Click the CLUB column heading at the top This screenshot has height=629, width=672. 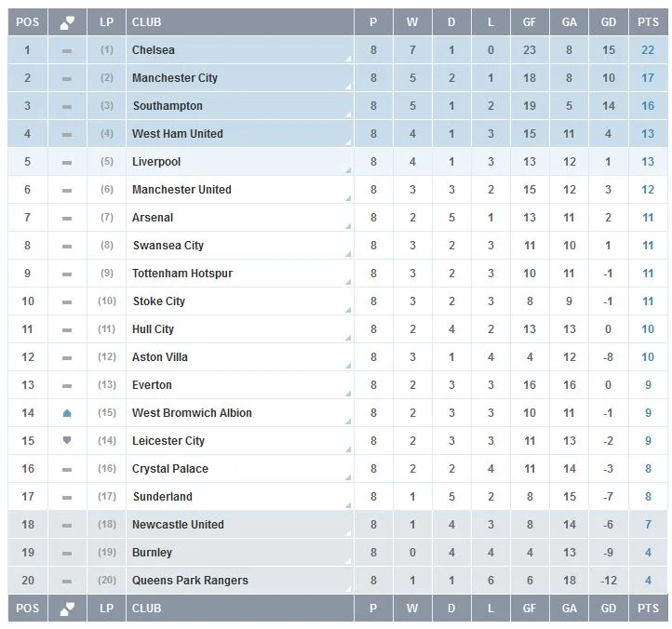[146, 21]
